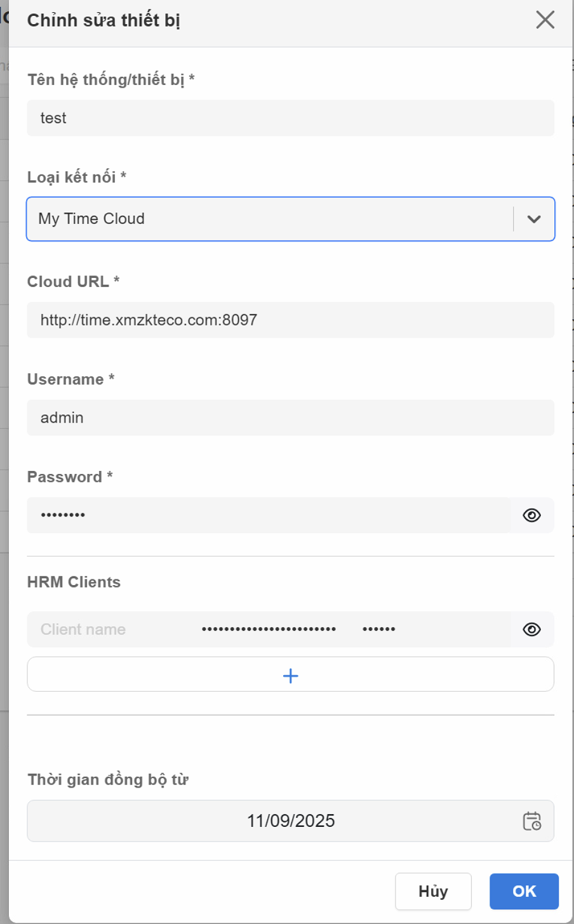Screen dimensions: 574x924
Task: Click the X icon to close the dialog
Action: 545,20
